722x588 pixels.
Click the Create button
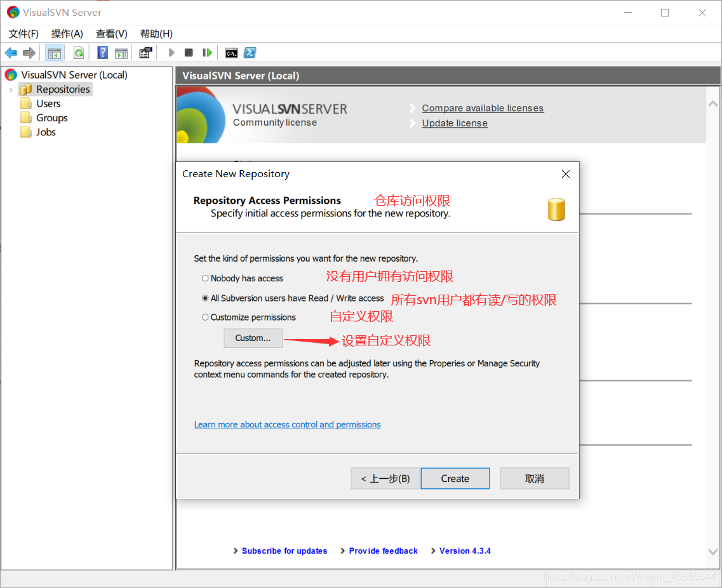[455, 479]
